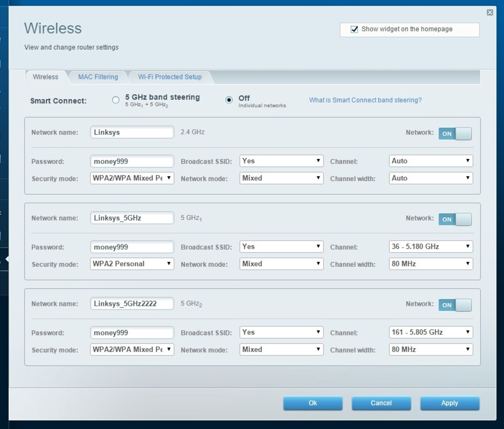This screenshot has width=504, height=429.
Task: Open Linksys_5GHz Broadcast SSID dropdown
Action: pos(281,247)
